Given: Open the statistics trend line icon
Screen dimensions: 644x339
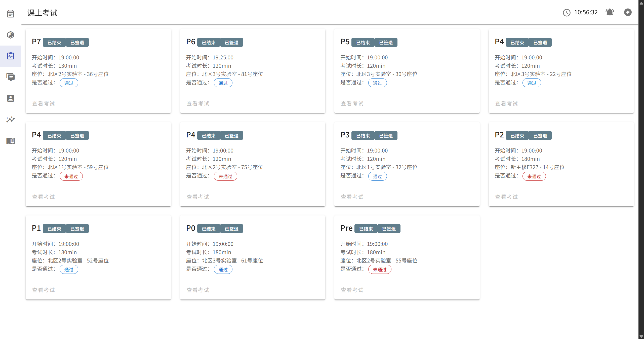Looking at the screenshot, I should pos(10,119).
